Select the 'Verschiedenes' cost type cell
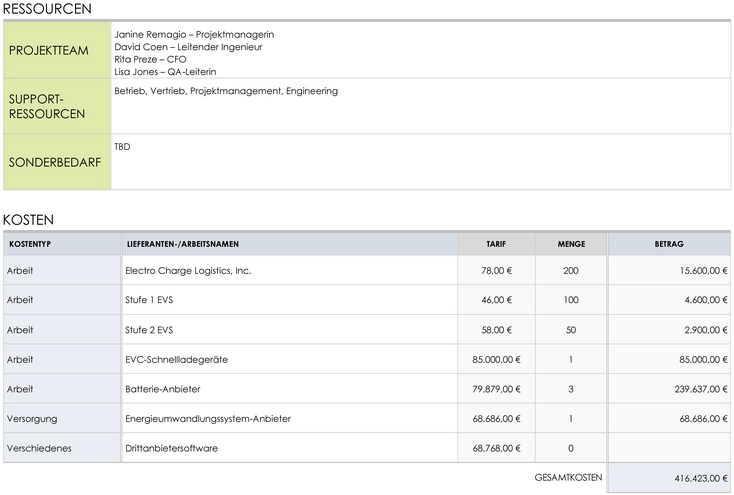The height and width of the screenshot is (495, 734). click(62, 448)
